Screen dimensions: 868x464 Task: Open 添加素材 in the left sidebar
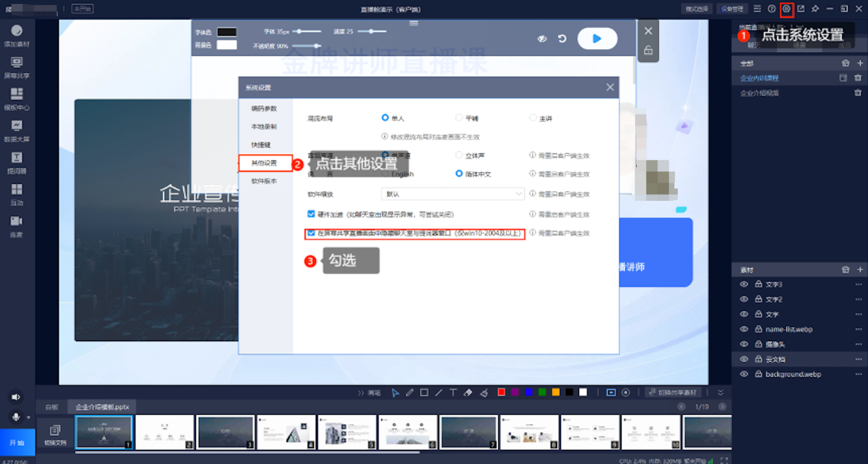click(17, 36)
